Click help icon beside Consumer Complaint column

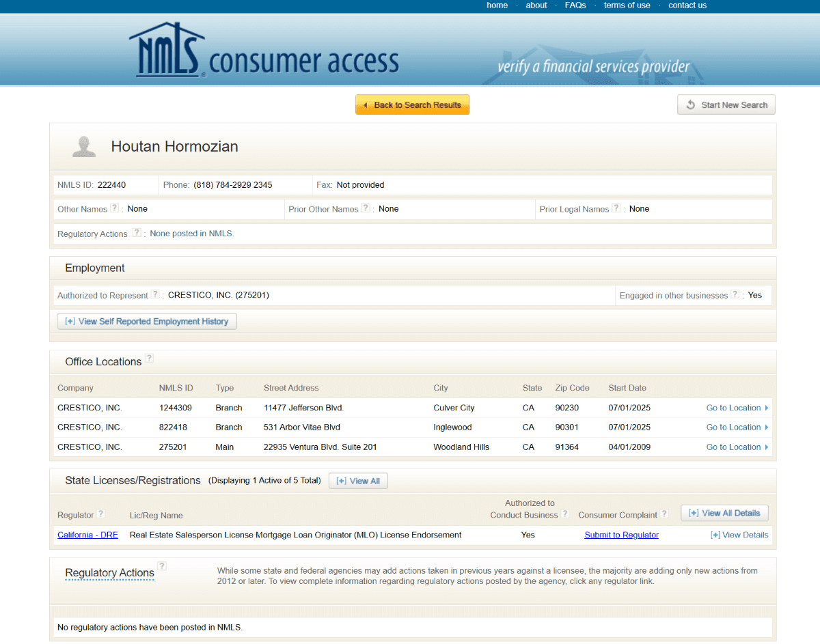pyautogui.click(x=664, y=514)
